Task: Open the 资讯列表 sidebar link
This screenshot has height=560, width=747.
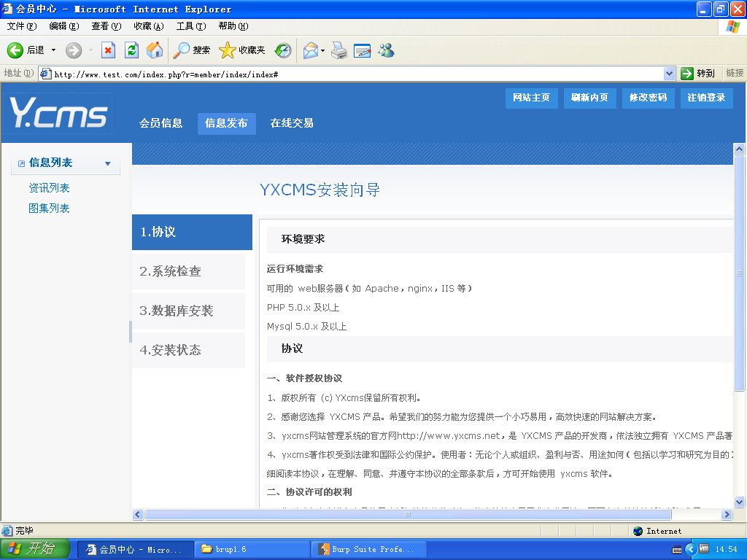Action: click(x=49, y=188)
